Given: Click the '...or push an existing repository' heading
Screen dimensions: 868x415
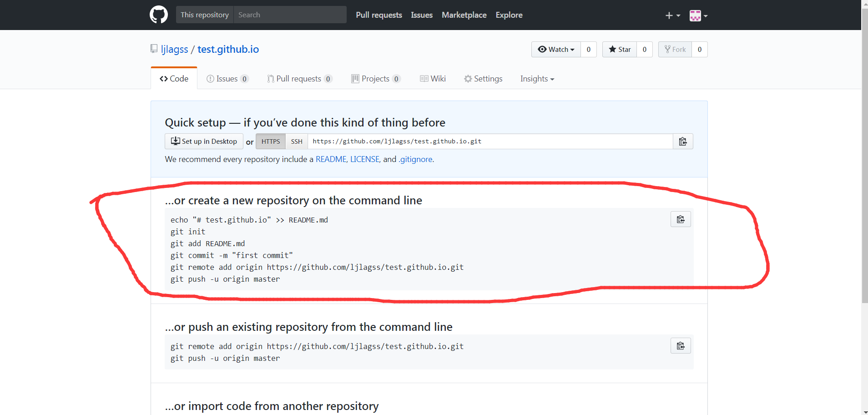Looking at the screenshot, I should (x=308, y=327).
